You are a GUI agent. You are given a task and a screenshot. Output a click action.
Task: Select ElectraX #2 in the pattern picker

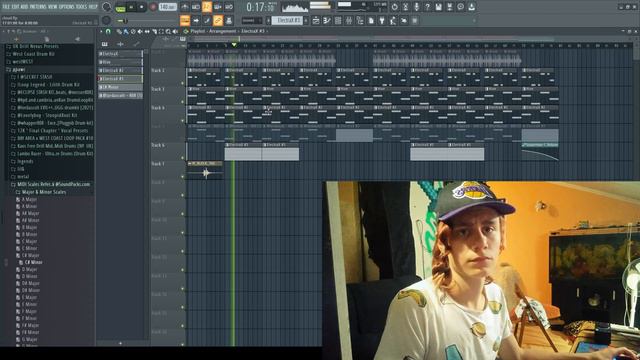point(120,70)
